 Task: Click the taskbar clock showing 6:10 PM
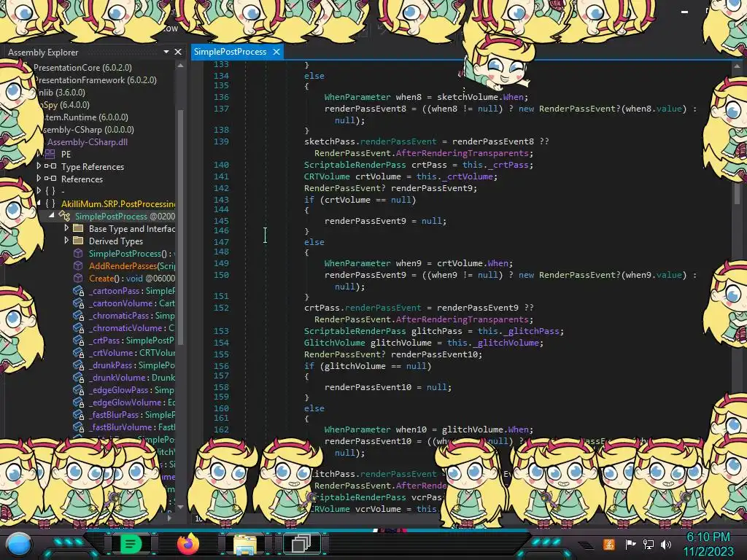tap(708, 537)
